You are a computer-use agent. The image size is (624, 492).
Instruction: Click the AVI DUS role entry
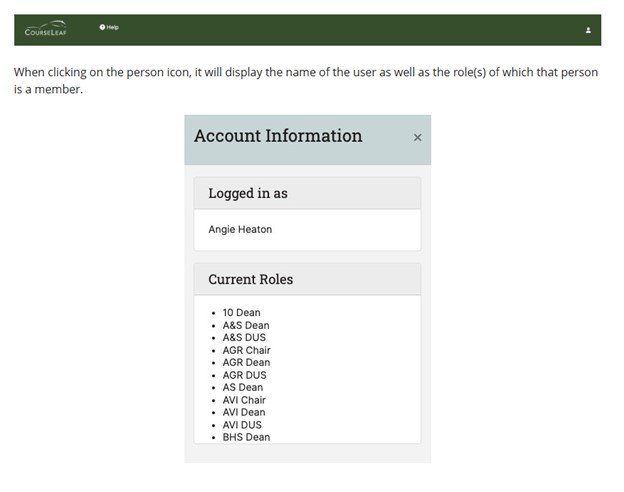click(243, 425)
